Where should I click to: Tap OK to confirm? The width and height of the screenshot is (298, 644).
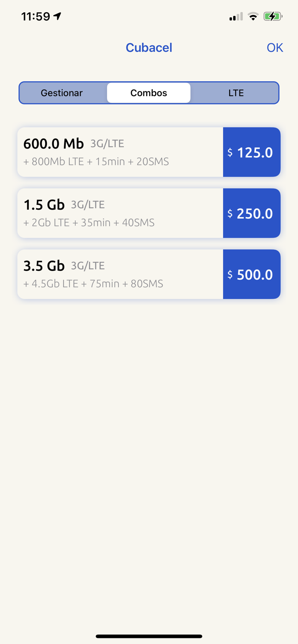(x=275, y=48)
